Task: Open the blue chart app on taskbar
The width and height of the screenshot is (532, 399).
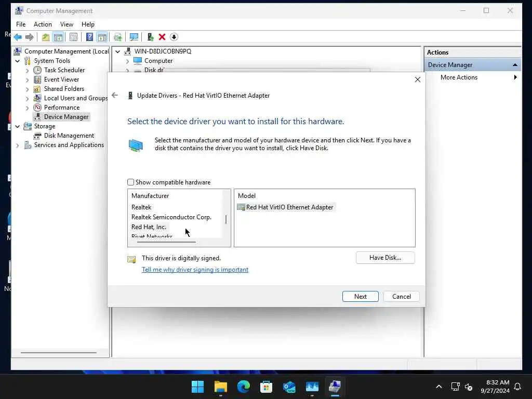Action: click(x=312, y=387)
